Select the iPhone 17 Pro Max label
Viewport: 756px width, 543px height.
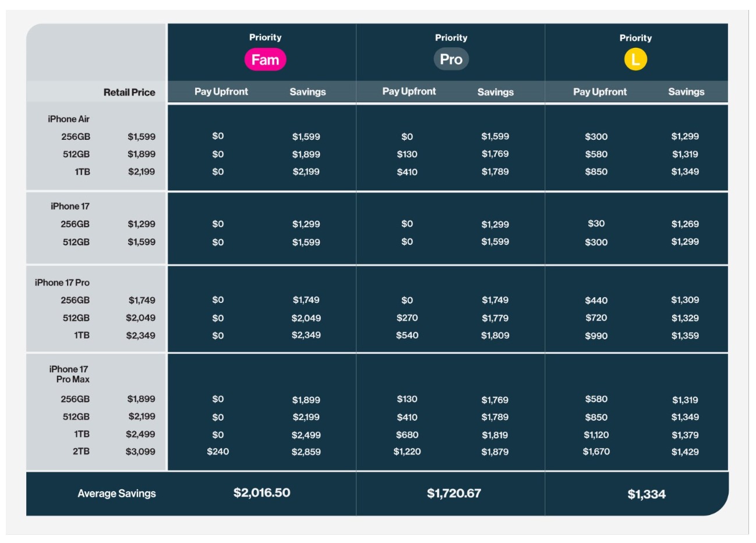(69, 374)
